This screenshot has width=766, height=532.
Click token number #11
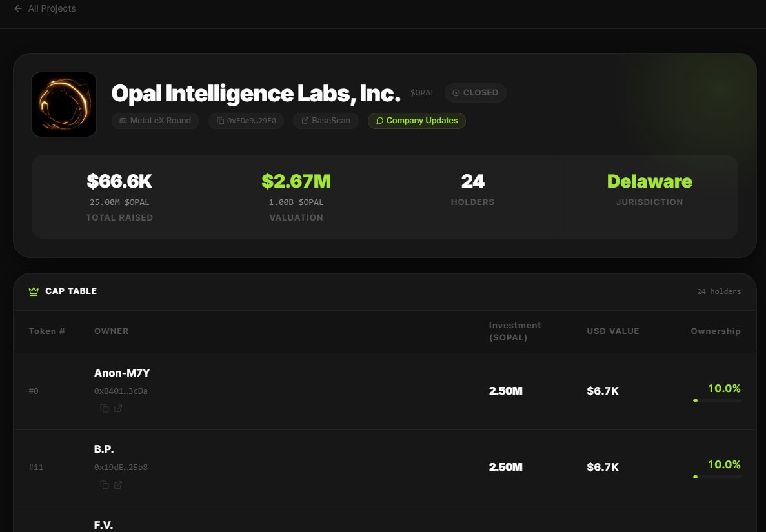(x=36, y=467)
